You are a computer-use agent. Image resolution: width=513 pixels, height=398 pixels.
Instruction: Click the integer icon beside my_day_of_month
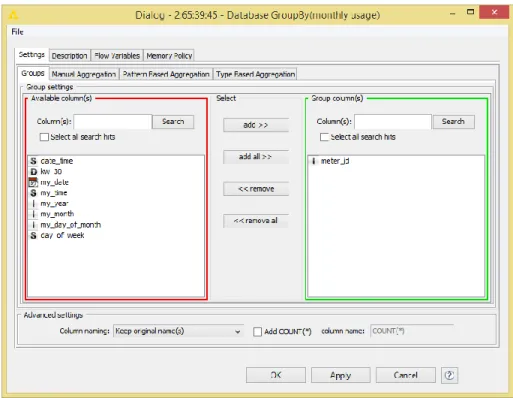click(33, 225)
